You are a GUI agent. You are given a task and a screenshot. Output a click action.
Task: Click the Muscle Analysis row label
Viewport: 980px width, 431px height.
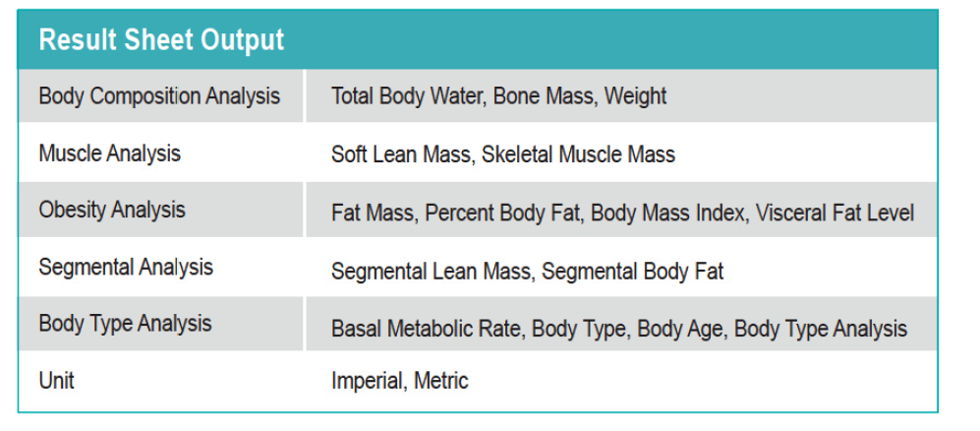[x=110, y=154]
